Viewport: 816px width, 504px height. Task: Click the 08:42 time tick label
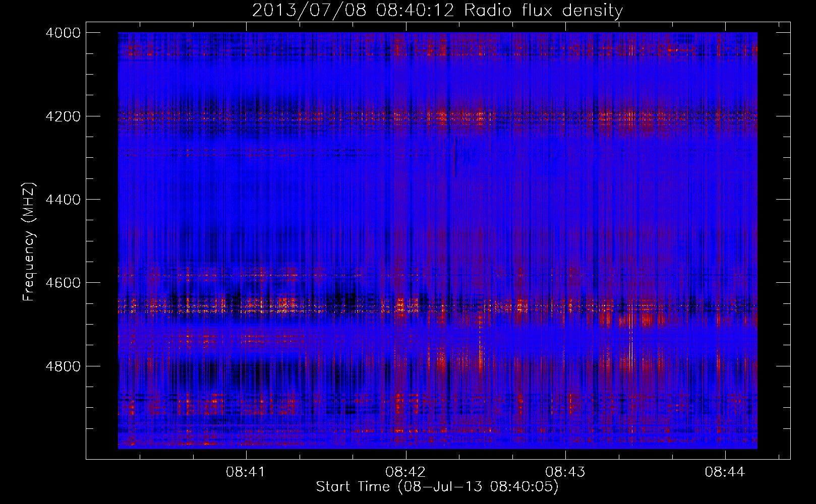click(x=405, y=472)
